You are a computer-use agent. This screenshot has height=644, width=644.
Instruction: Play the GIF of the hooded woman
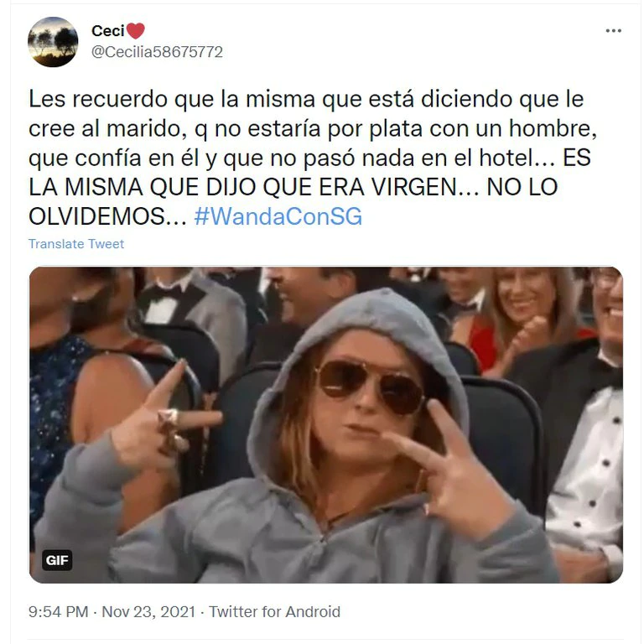click(326, 424)
